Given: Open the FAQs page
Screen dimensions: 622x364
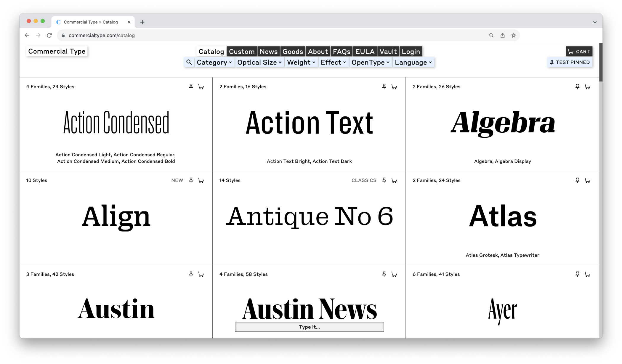Looking at the screenshot, I should pyautogui.click(x=341, y=51).
